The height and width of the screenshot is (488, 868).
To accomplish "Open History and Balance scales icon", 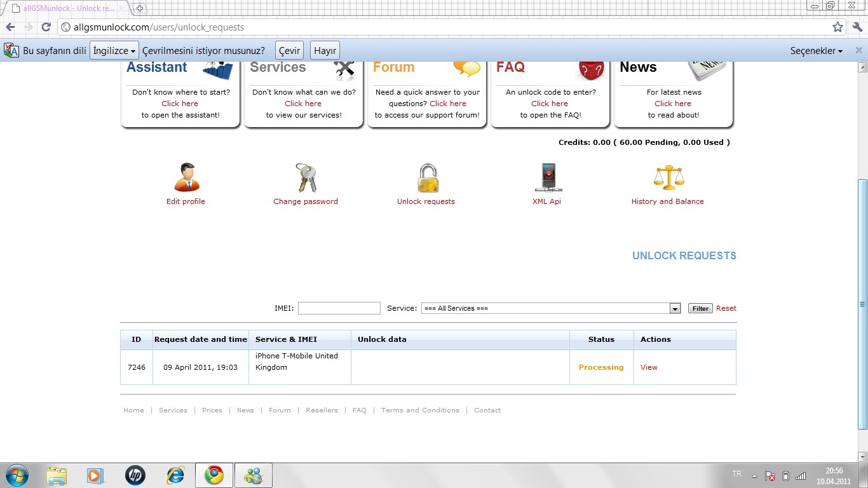I will pos(668,177).
